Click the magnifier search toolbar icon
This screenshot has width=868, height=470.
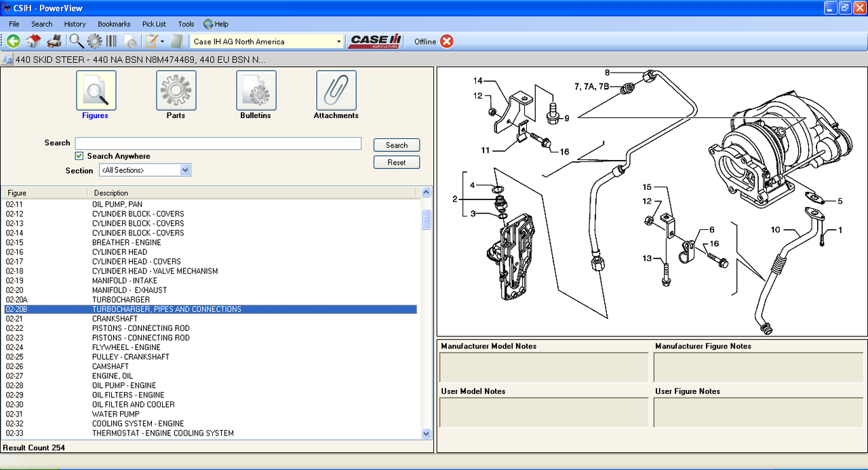[76, 41]
